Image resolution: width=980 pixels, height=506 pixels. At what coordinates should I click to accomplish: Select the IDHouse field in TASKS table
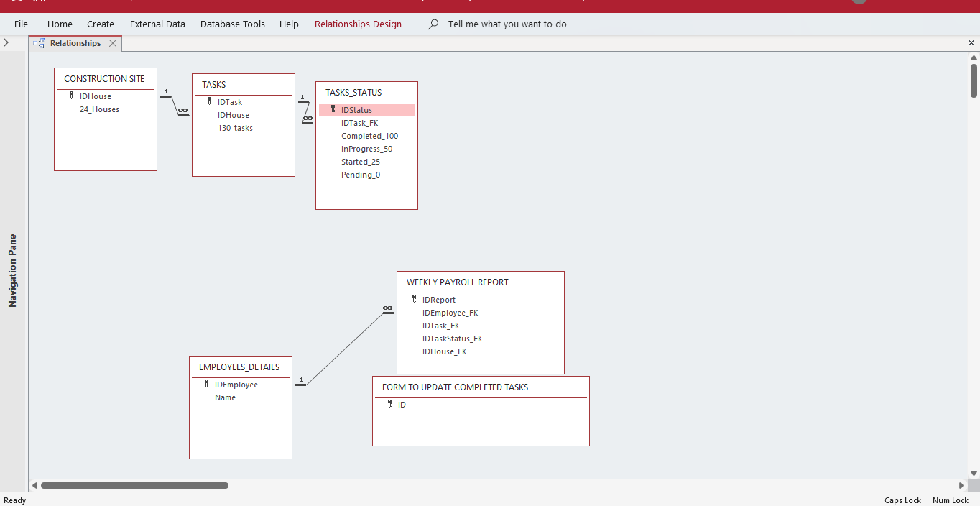point(234,115)
